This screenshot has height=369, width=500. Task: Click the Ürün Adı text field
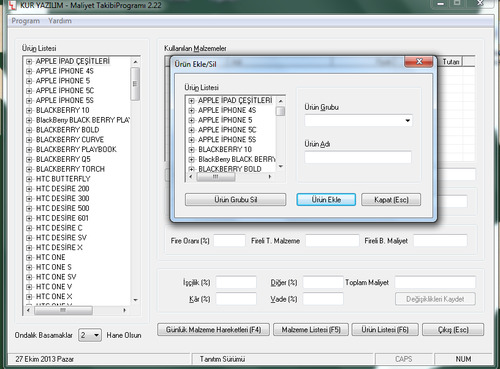(x=358, y=157)
